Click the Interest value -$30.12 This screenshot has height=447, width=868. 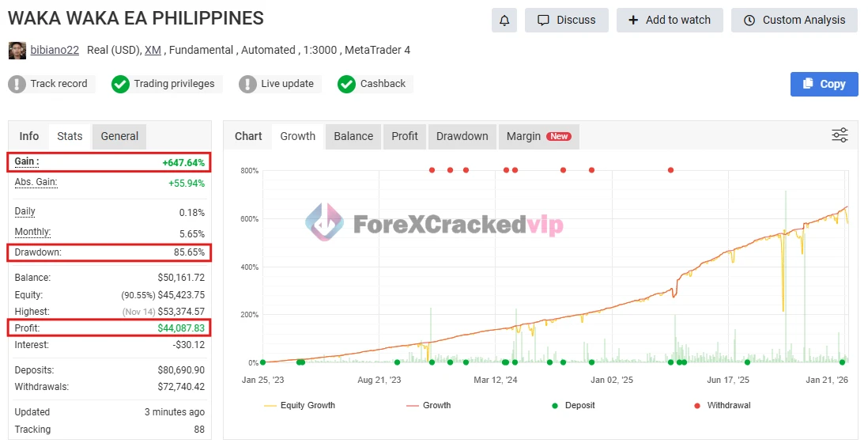(x=189, y=344)
